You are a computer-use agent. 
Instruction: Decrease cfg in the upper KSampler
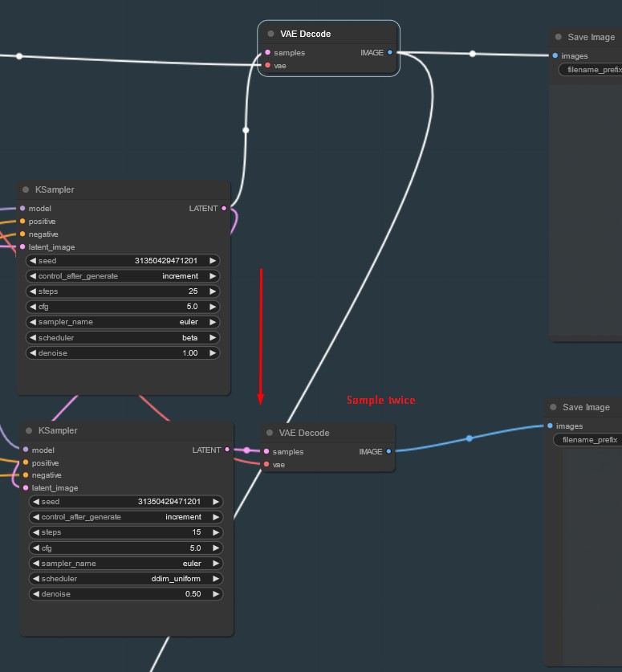click(33, 307)
